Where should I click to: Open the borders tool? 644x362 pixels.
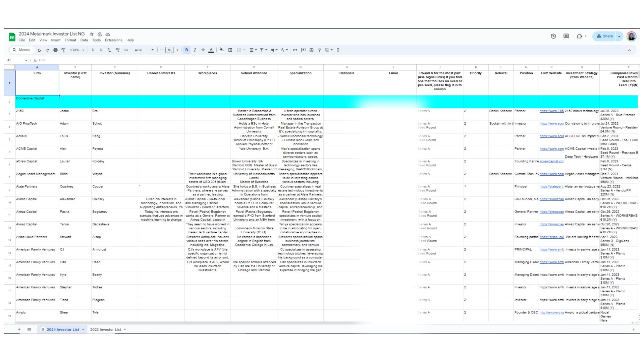[x=230, y=50]
